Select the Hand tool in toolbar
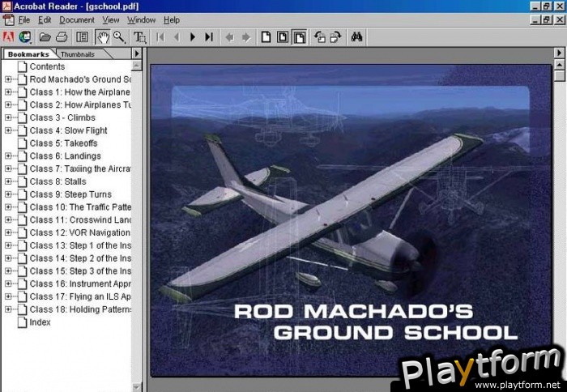This screenshot has height=392, width=567. (103, 36)
